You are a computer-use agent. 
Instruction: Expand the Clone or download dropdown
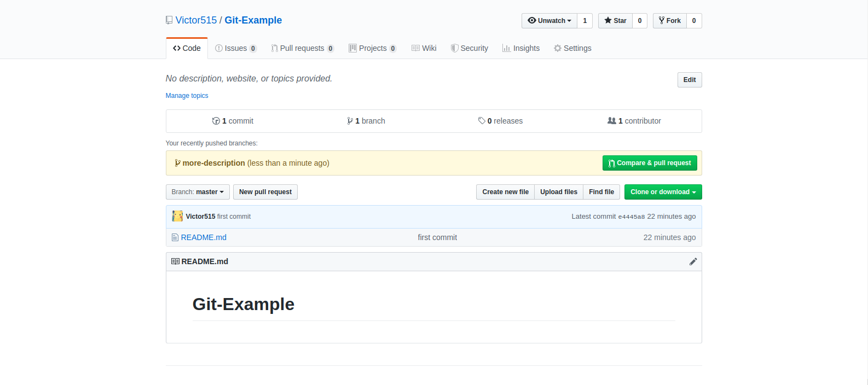coord(663,192)
